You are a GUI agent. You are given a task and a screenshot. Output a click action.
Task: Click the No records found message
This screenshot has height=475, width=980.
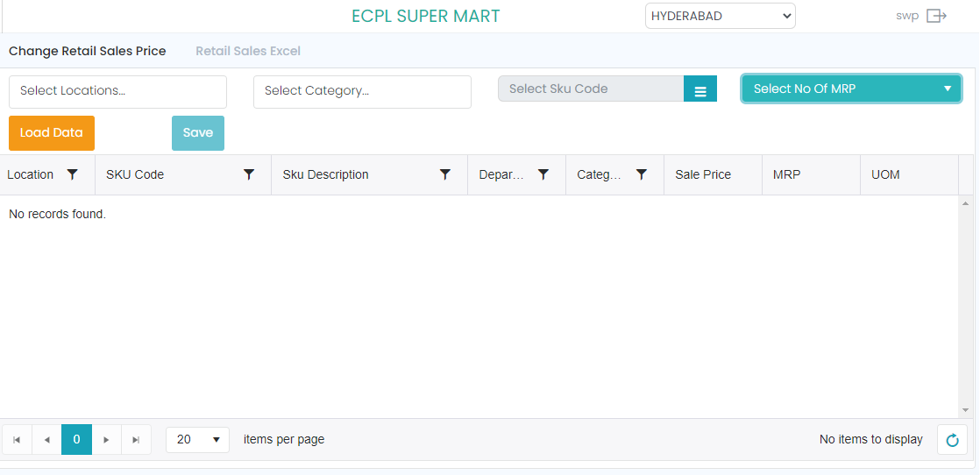click(x=58, y=215)
